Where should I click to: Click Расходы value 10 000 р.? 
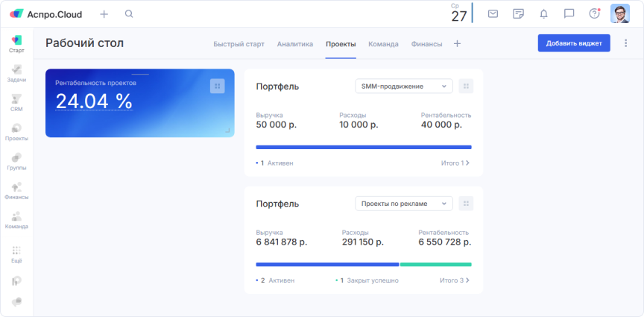pos(359,125)
